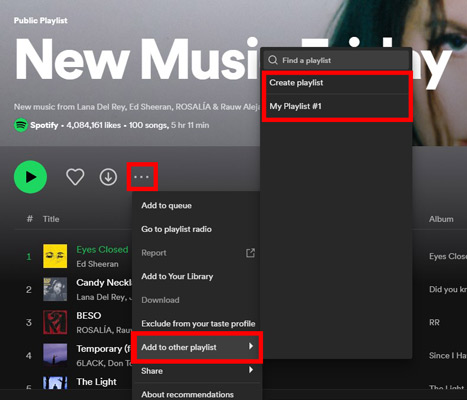This screenshot has height=400, width=467.
Task: Click the Eyes Closed song title
Action: 102,250
